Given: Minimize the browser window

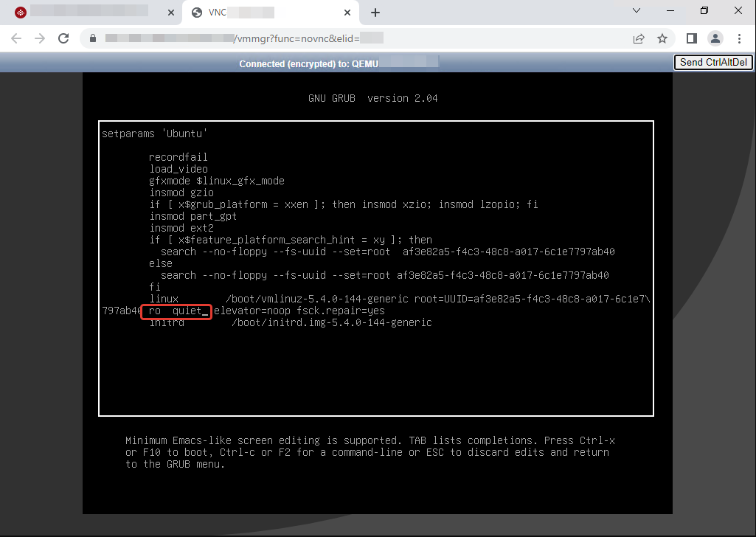Looking at the screenshot, I should pyautogui.click(x=670, y=10).
